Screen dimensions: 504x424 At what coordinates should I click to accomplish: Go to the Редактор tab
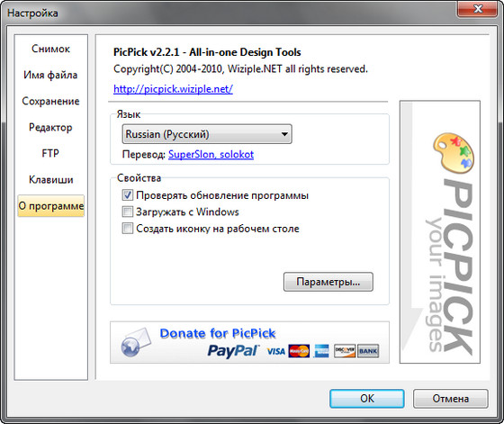[50, 127]
